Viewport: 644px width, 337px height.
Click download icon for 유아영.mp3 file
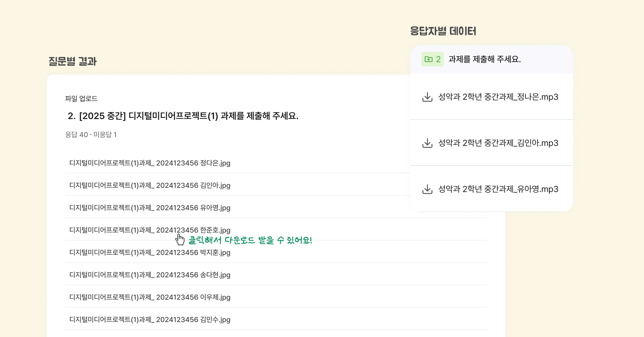pyautogui.click(x=427, y=189)
